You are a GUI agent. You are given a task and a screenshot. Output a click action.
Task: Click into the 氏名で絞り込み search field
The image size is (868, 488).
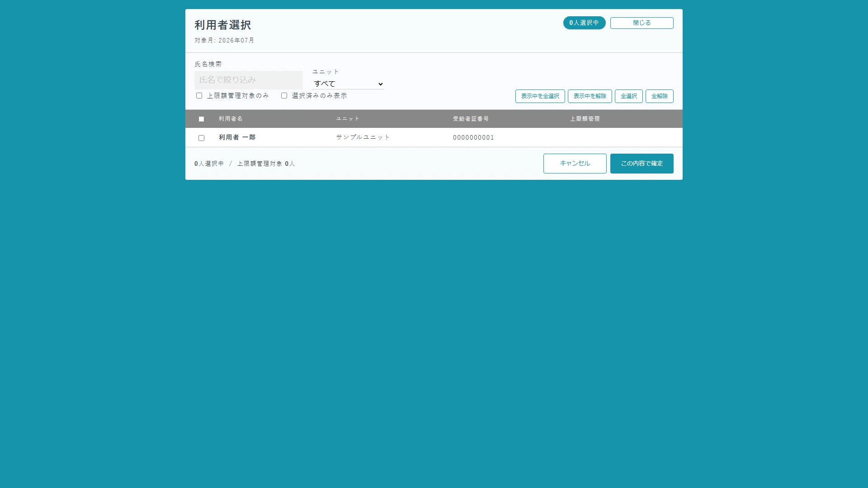tap(249, 80)
